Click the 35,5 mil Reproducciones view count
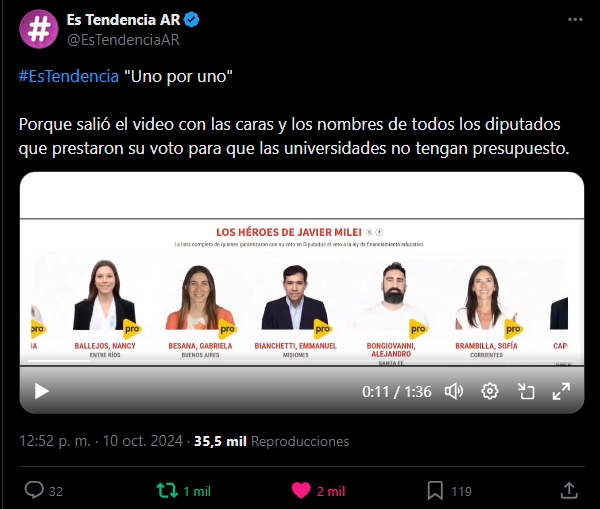600x509 pixels. (272, 441)
